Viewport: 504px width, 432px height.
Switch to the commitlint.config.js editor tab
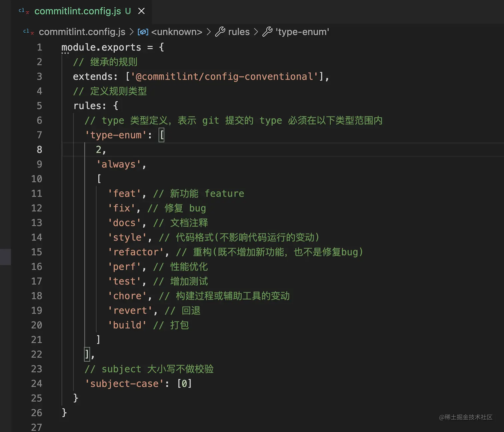tap(78, 11)
